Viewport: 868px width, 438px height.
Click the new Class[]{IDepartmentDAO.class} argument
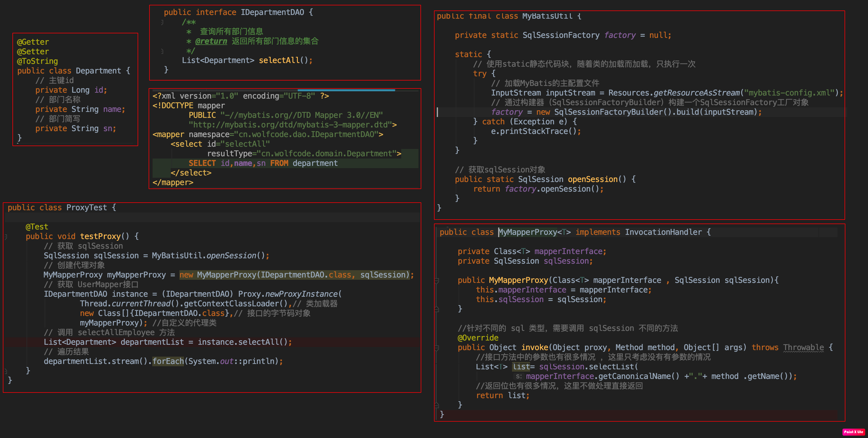tap(154, 313)
